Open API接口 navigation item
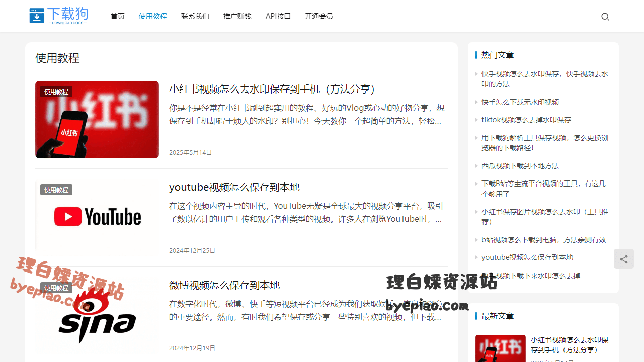Viewport: 644px width, 362px height. click(278, 16)
